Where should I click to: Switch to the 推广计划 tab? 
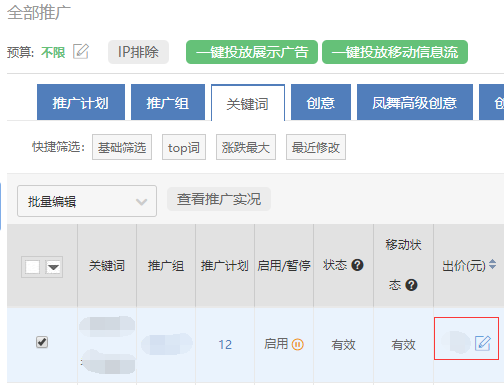[81, 102]
